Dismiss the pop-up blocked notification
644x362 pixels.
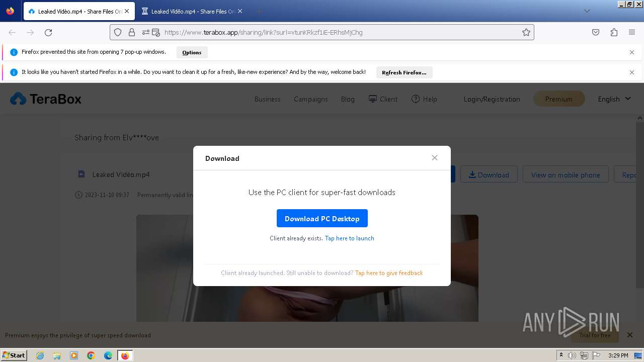click(x=632, y=52)
